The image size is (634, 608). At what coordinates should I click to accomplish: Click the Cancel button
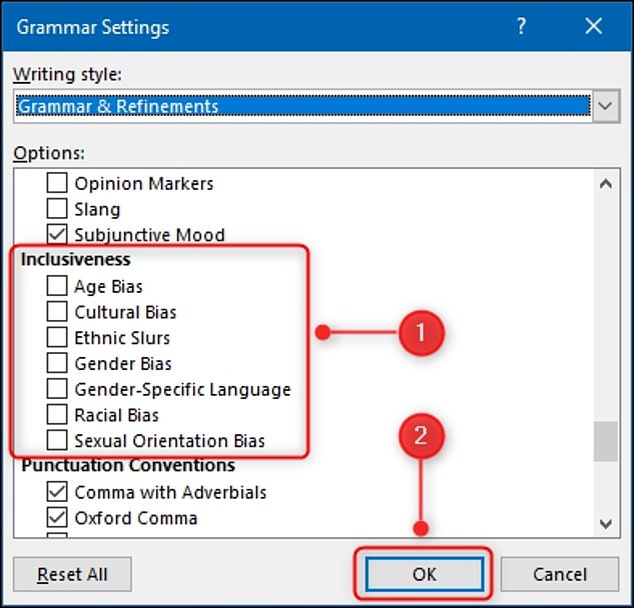(560, 575)
